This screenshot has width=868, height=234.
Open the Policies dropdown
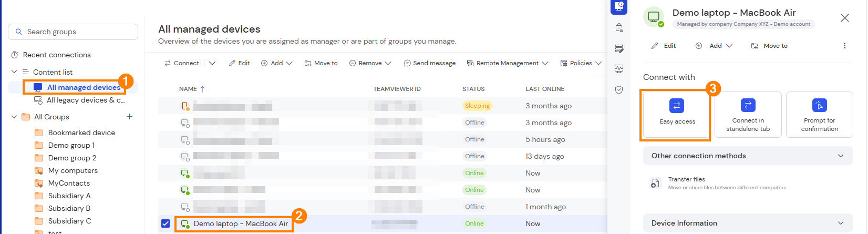click(x=581, y=63)
